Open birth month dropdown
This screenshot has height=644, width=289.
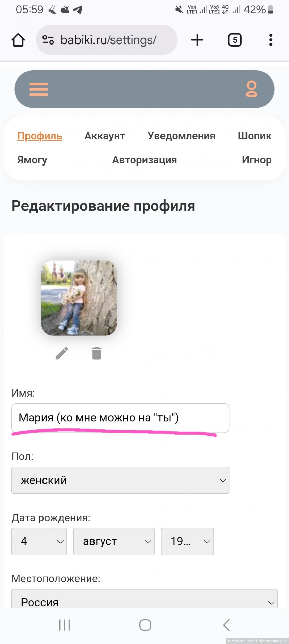coord(114,541)
